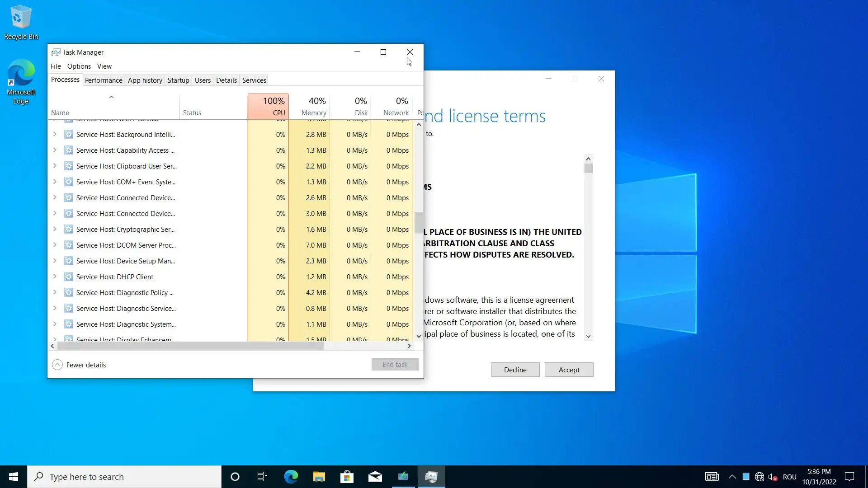This screenshot has width=868, height=488.
Task: Open the Mail app in taskbar
Action: tap(375, 477)
